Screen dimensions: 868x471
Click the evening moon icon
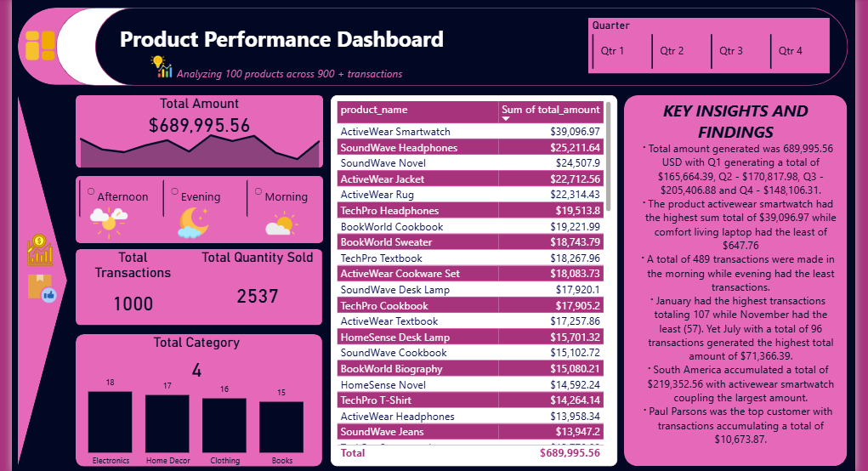[x=193, y=223]
